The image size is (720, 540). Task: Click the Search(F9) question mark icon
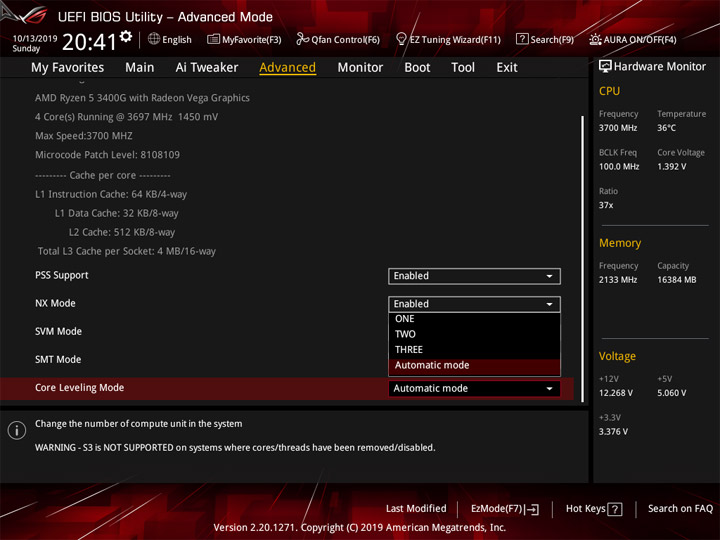(x=522, y=39)
